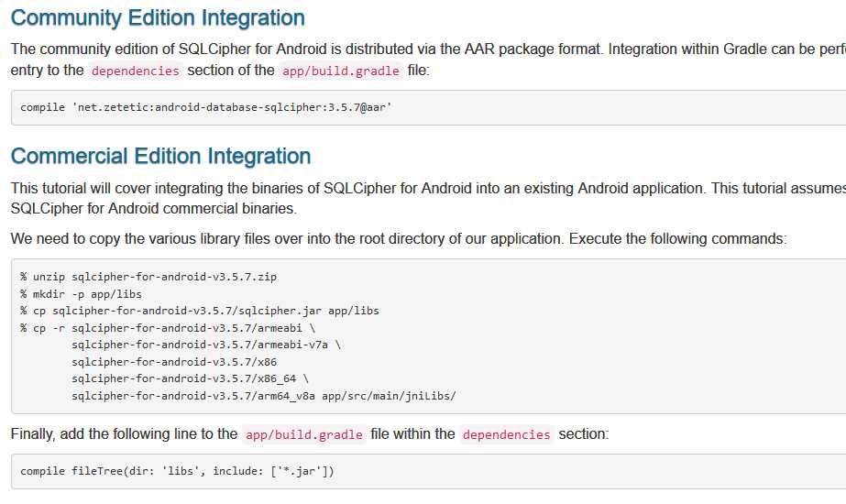The width and height of the screenshot is (846, 504).
Task: Click the 'mkdir -p app/libs' command line
Action: [x=81, y=293]
